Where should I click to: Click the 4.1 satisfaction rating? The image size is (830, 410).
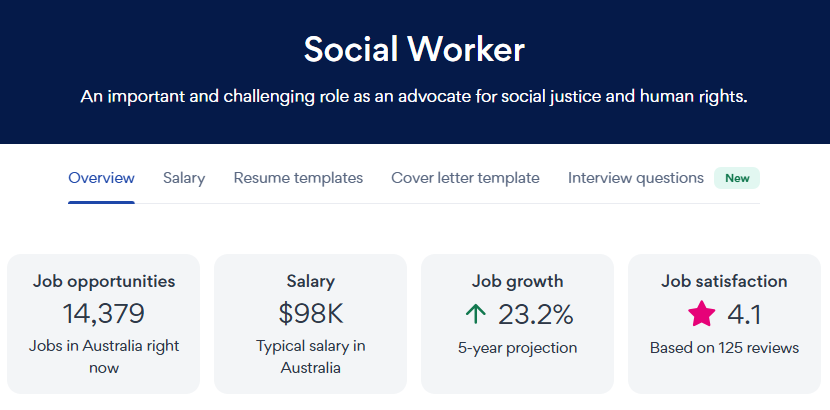744,315
